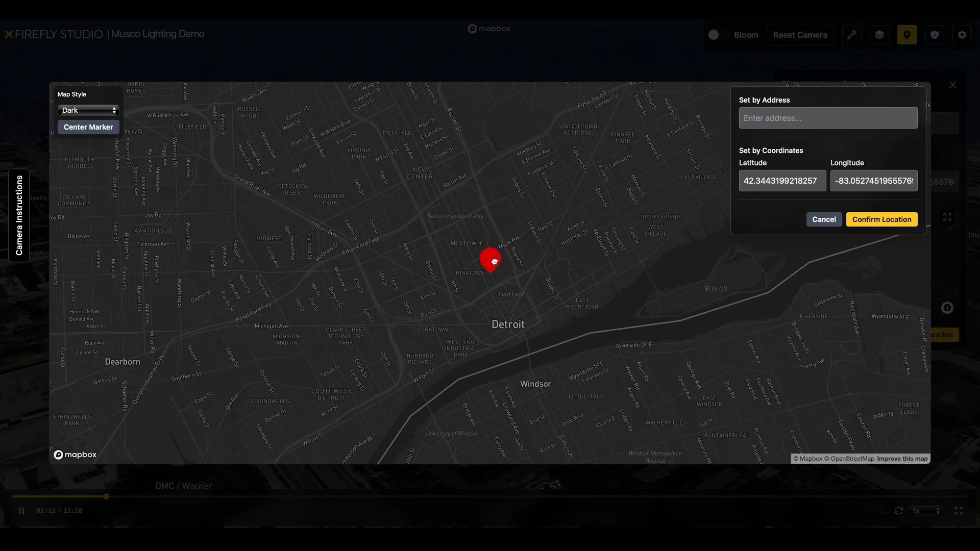Click the shield checkmark icon
980x551 pixels.
point(935,35)
